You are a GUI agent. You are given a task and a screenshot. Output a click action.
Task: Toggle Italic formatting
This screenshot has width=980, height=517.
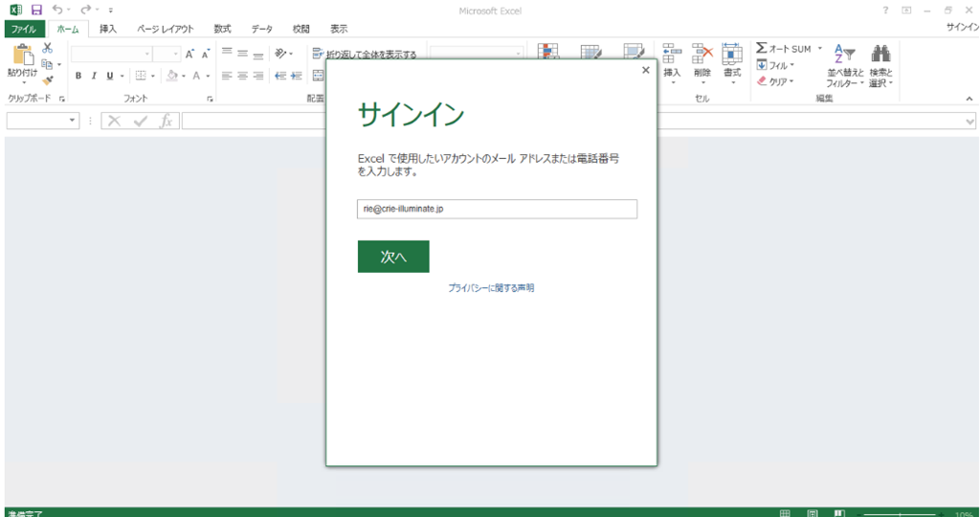point(94,76)
